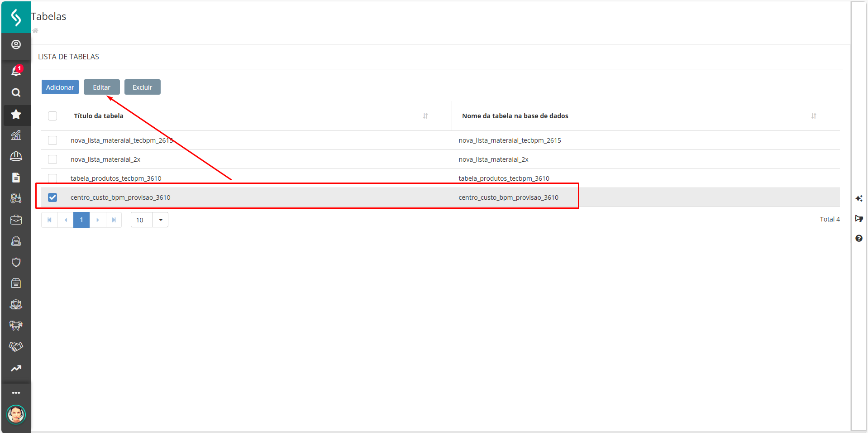This screenshot has height=433, width=868.
Task: Open the notifications bell icon
Action: pos(16,71)
